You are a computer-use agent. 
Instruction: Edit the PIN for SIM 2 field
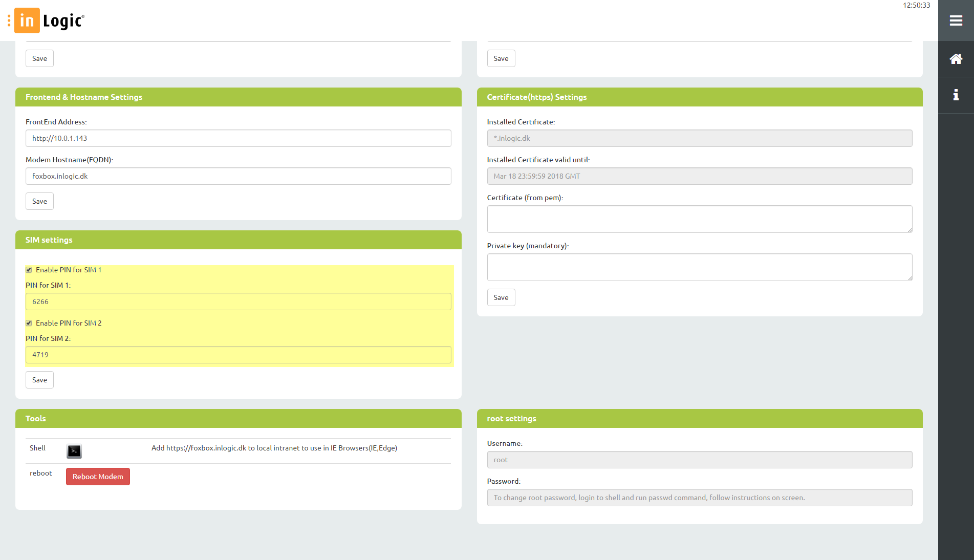point(238,355)
